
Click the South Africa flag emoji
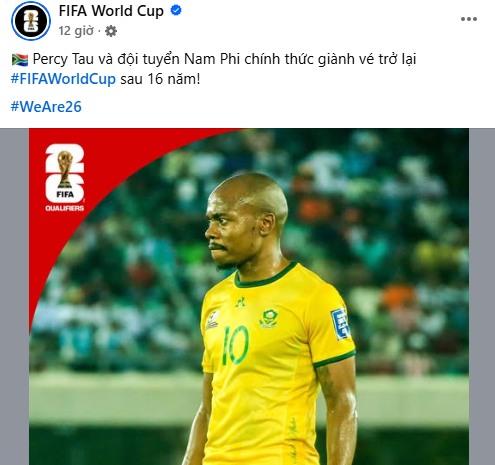point(20,60)
